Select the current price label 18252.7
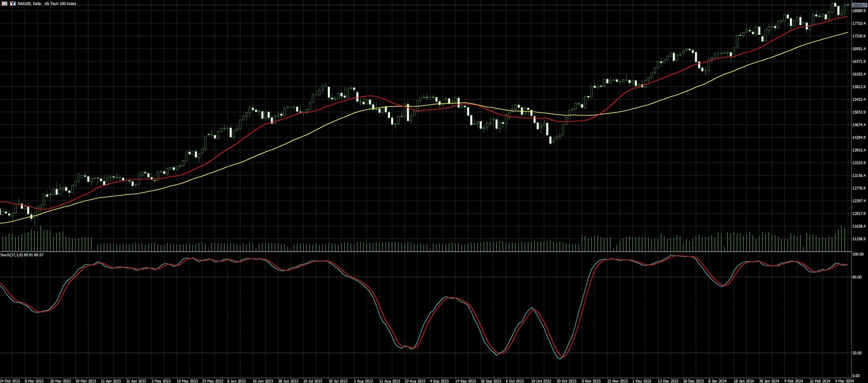The image size is (868, 383). 859,5
